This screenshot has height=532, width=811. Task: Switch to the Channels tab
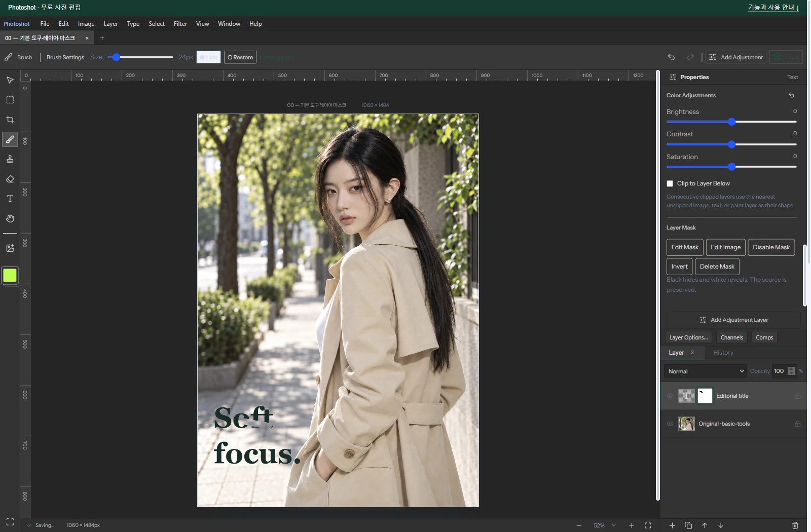[x=732, y=337]
